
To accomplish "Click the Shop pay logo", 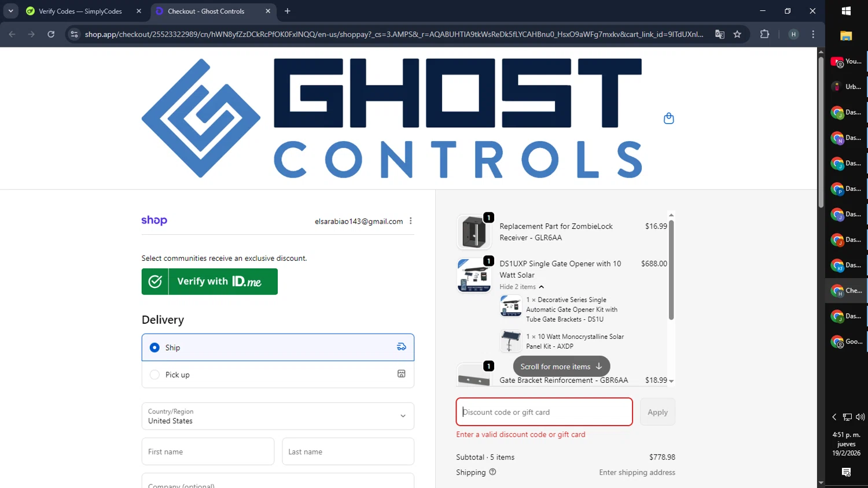I will pyautogui.click(x=154, y=220).
